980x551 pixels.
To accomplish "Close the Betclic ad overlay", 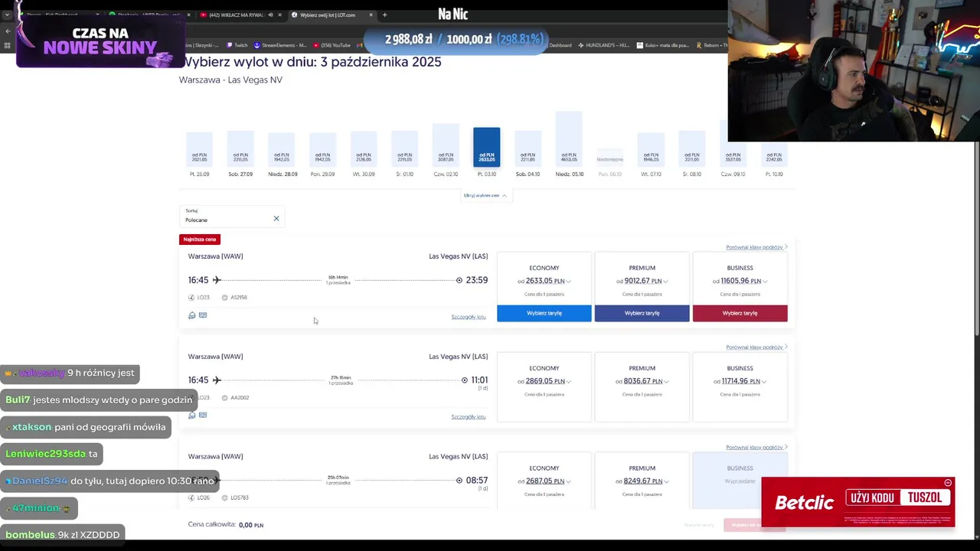I will pyautogui.click(x=948, y=483).
